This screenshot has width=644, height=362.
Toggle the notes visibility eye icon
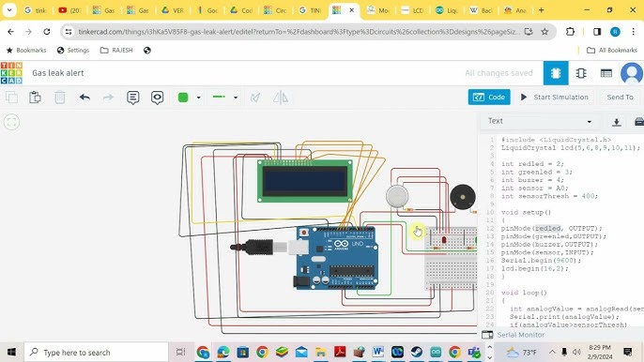[158, 98]
